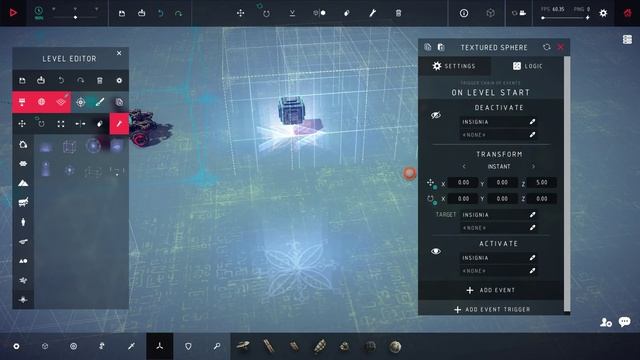The image size is (640, 360).
Task: Switch to the Logic tab
Action: pyautogui.click(x=527, y=66)
